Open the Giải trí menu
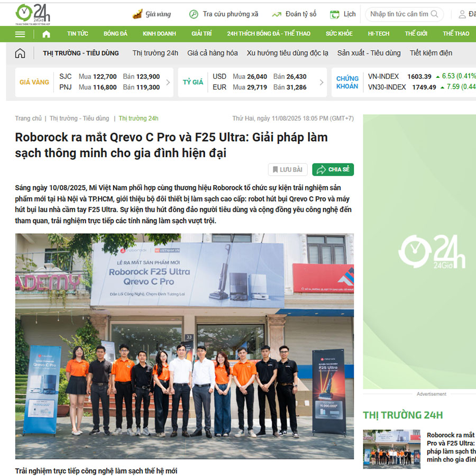Screen dimensions: 476x476 (x=202, y=34)
